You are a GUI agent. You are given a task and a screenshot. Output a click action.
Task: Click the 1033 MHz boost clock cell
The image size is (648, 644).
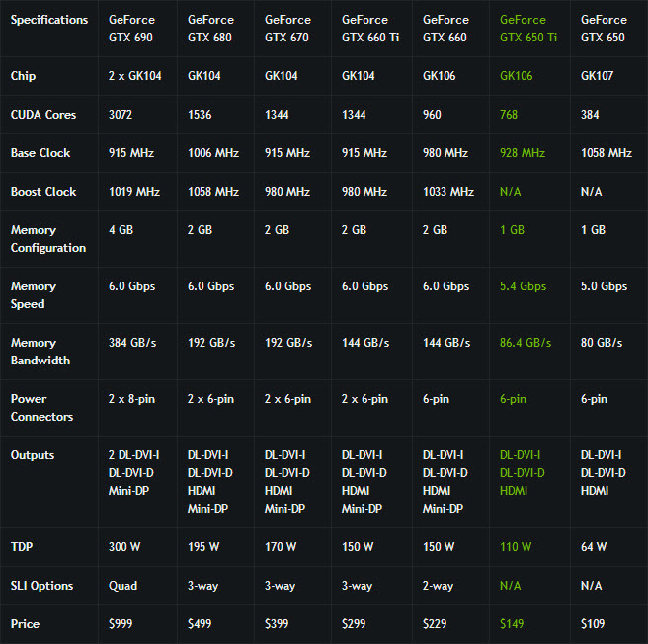click(448, 192)
